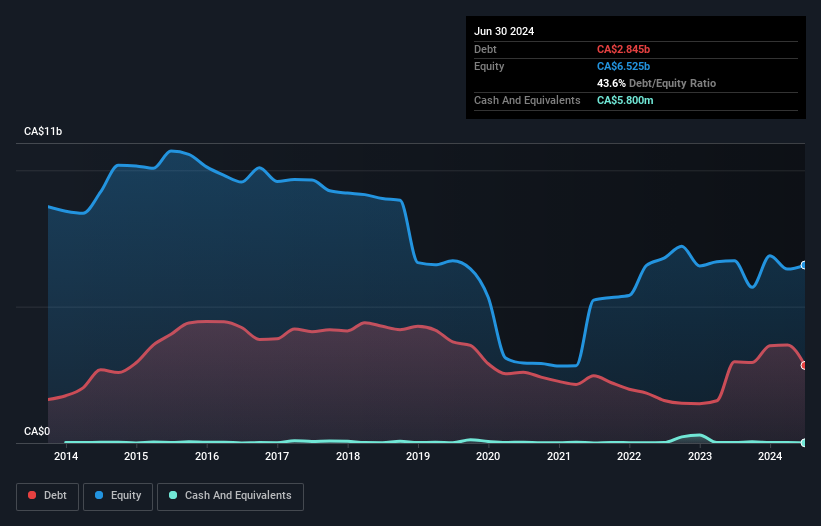Image resolution: width=821 pixels, height=526 pixels.
Task: Click Cash And Equivalents label in tooltip
Action: coord(527,100)
